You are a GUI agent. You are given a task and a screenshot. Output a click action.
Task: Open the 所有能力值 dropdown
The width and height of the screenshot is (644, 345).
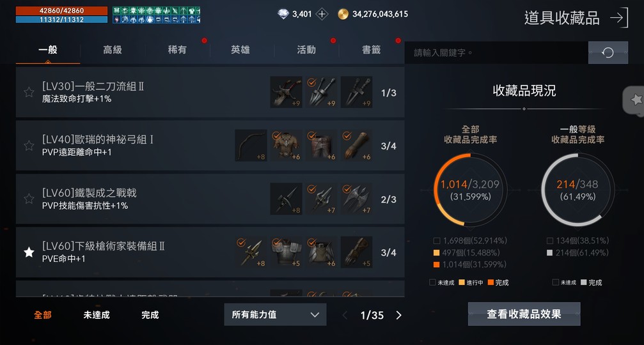tap(275, 314)
